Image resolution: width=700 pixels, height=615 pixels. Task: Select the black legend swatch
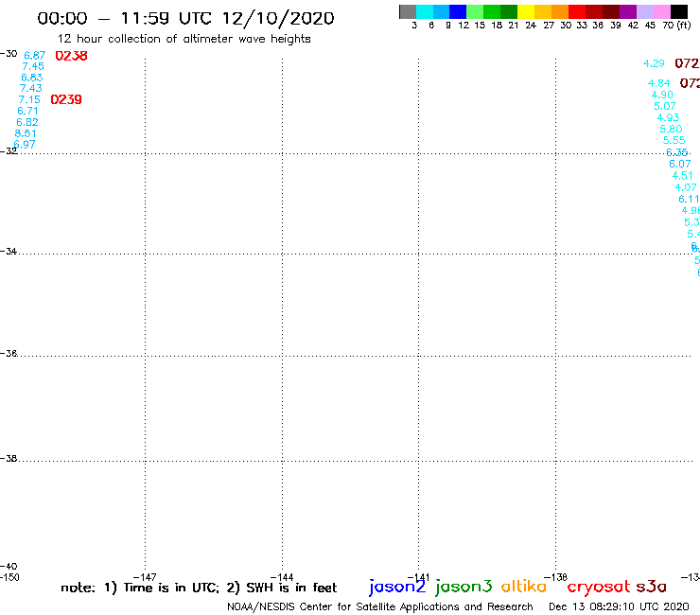pos(679,11)
